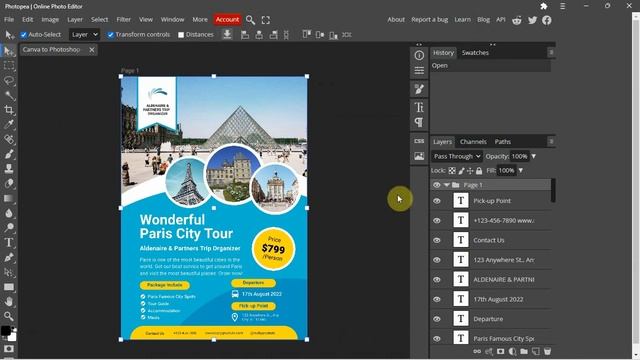
Task: Select the Move tool
Action: [9, 51]
